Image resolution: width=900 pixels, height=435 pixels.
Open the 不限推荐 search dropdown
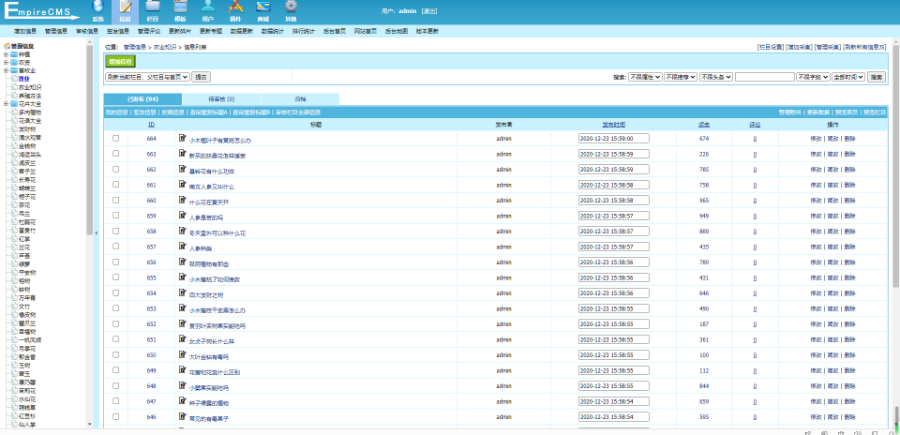pos(681,76)
